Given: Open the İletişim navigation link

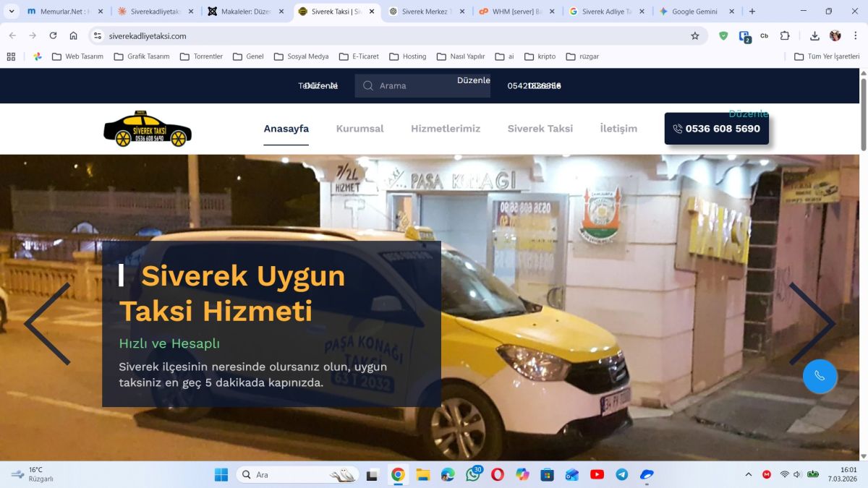Looking at the screenshot, I should pos(618,129).
